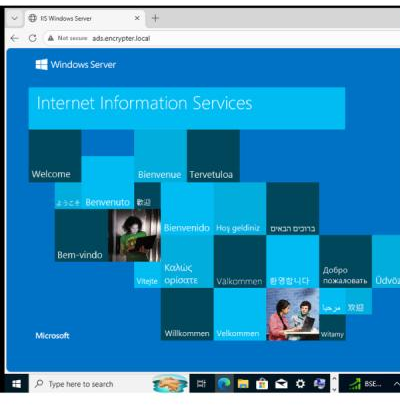The height and width of the screenshot is (420, 400).
Task: Reload the current page
Action: click(33, 38)
